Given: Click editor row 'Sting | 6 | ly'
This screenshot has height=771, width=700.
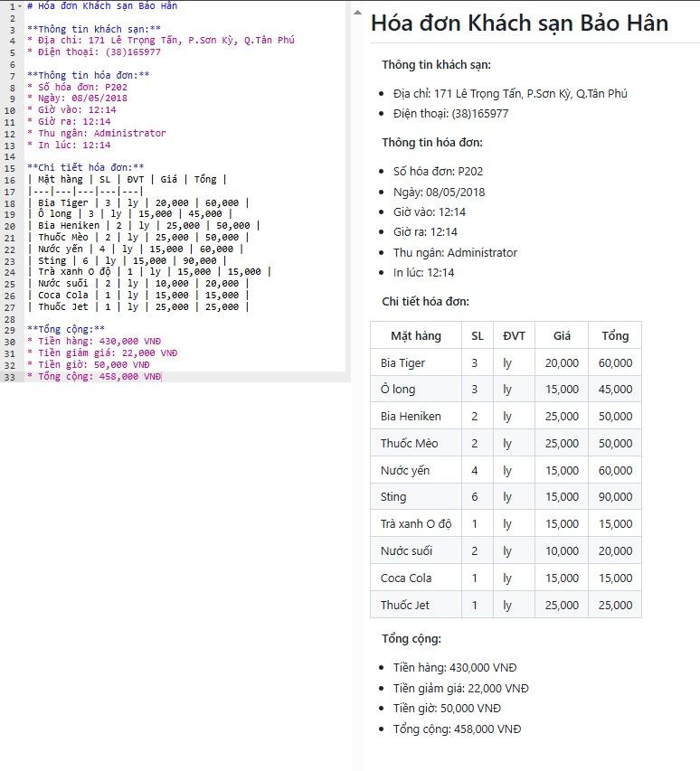Looking at the screenshot, I should 128,260.
